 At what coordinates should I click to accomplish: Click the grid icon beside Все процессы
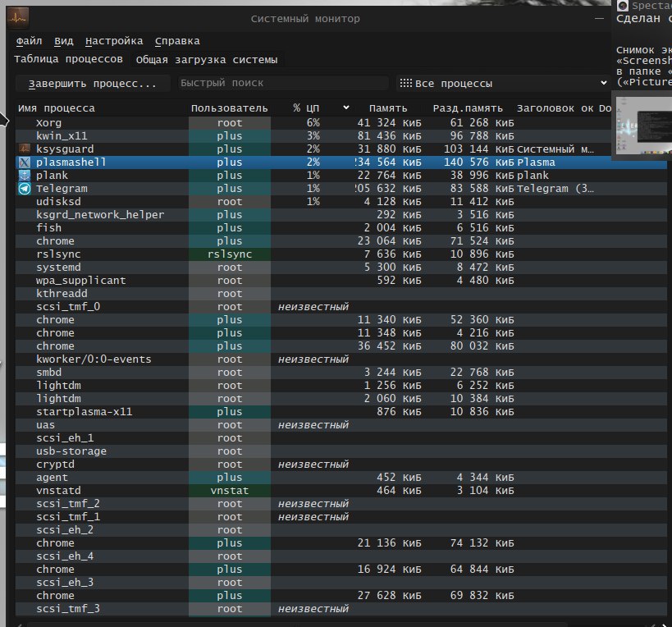[406, 83]
